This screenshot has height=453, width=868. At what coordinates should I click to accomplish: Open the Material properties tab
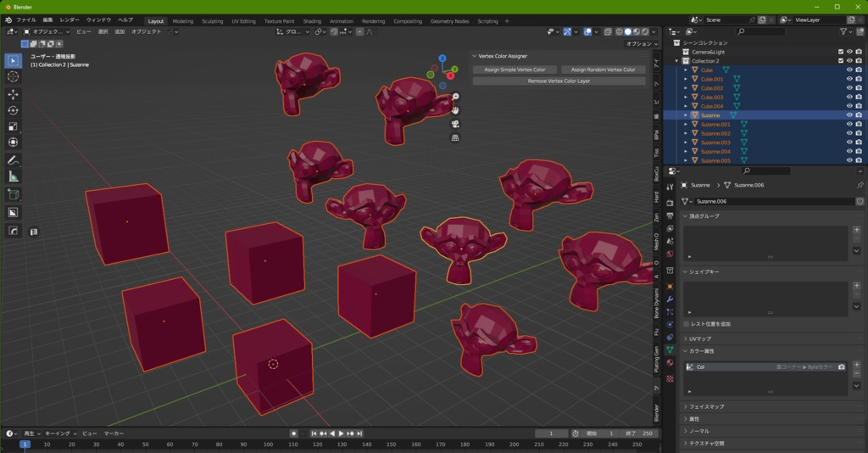point(670,363)
